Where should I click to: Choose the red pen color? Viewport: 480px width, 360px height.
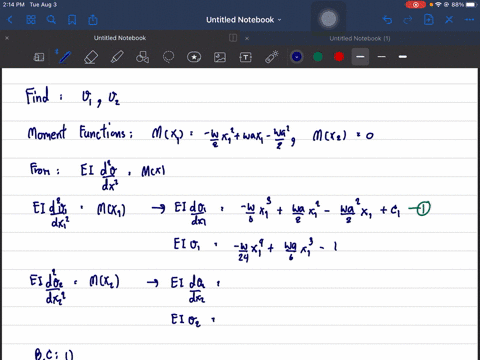[x=339, y=57]
